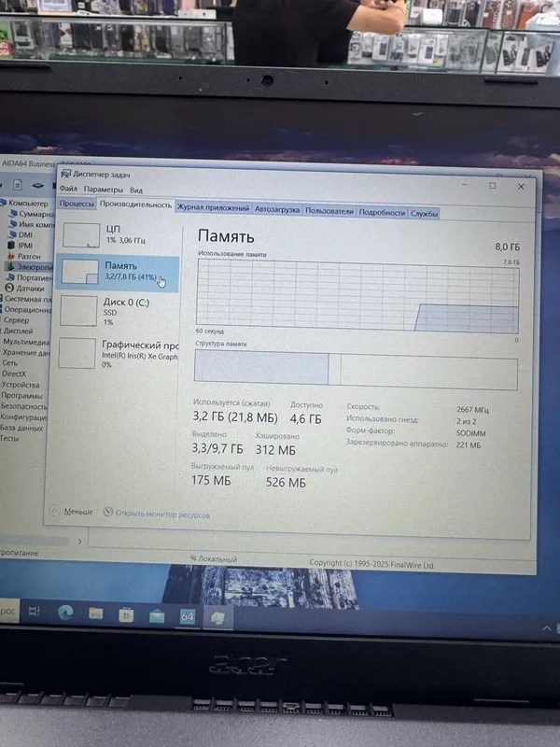Click the 3,2 ГБ (21,8 МБ) in-use value
This screenshot has width=560, height=747.
pos(235,416)
